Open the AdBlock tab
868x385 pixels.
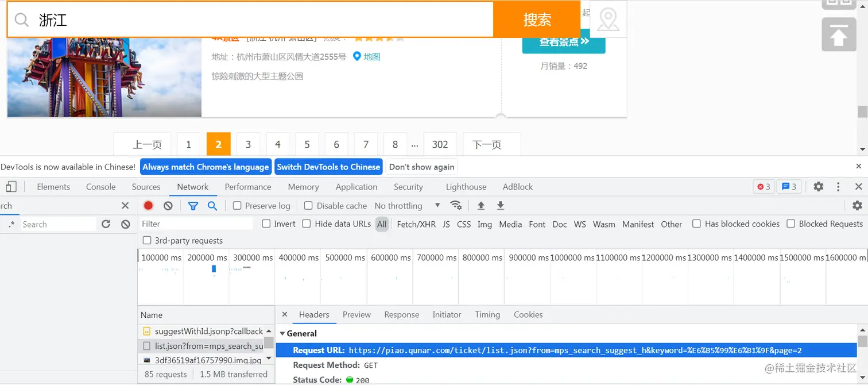tap(518, 187)
